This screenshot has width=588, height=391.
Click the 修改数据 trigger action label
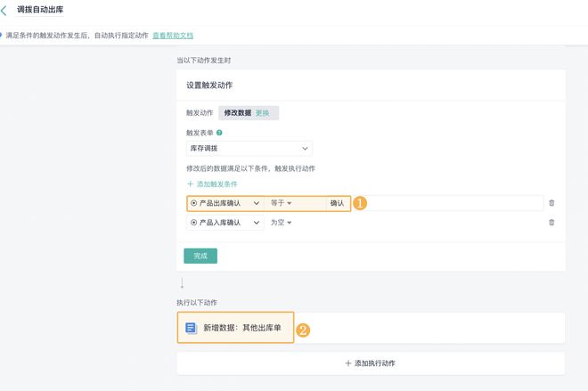[237, 113]
